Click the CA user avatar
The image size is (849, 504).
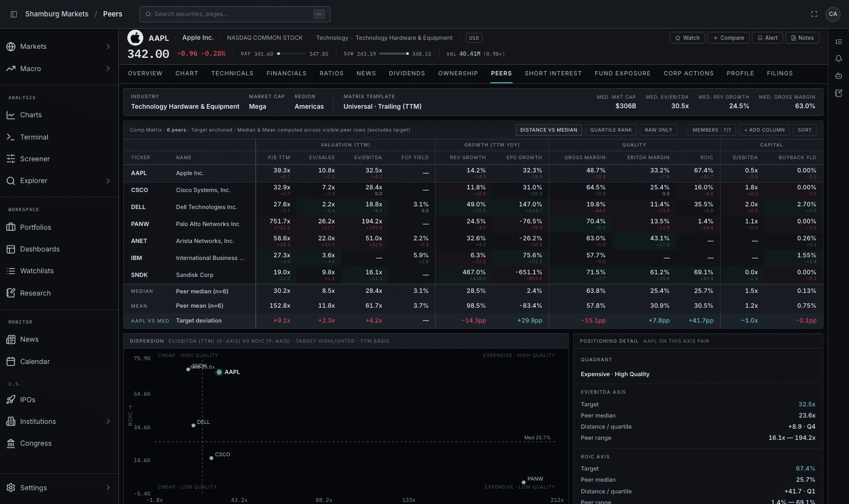click(x=833, y=14)
